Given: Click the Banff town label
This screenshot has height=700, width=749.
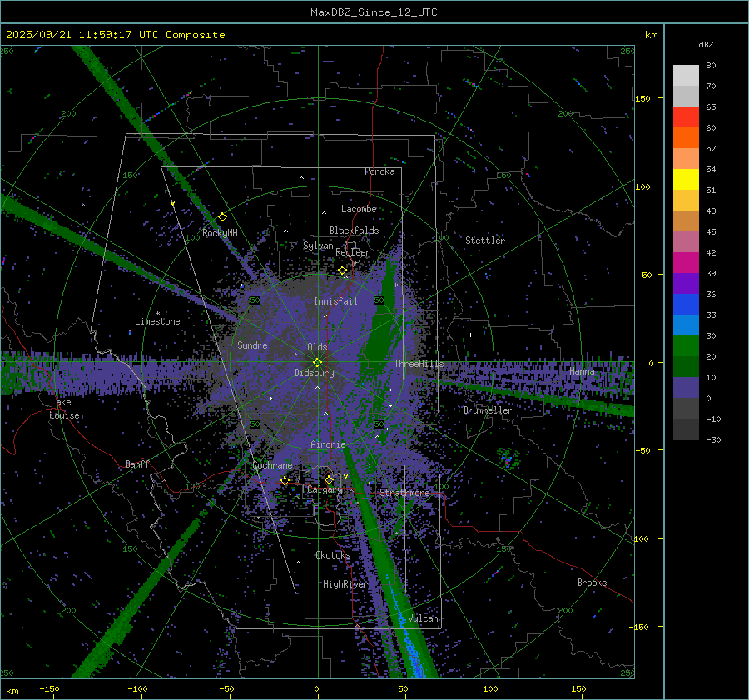Looking at the screenshot, I should coord(137,464).
